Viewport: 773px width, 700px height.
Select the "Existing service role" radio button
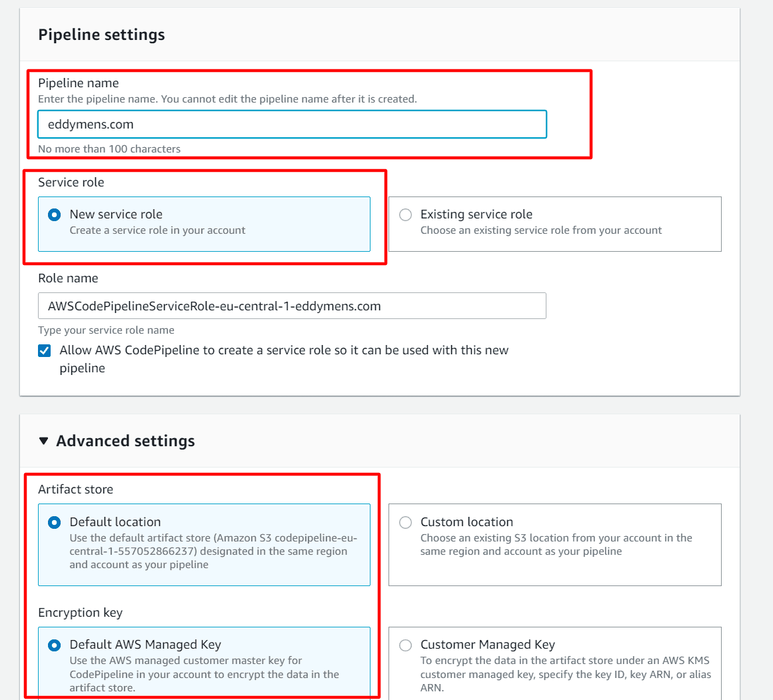405,214
